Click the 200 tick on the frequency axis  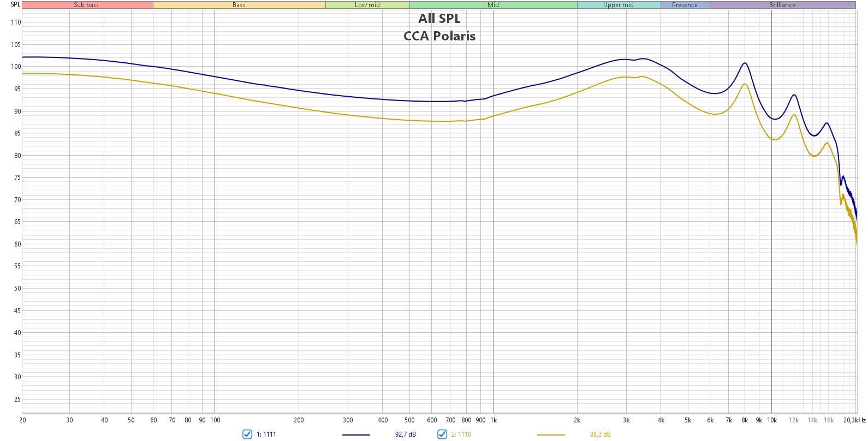299,420
